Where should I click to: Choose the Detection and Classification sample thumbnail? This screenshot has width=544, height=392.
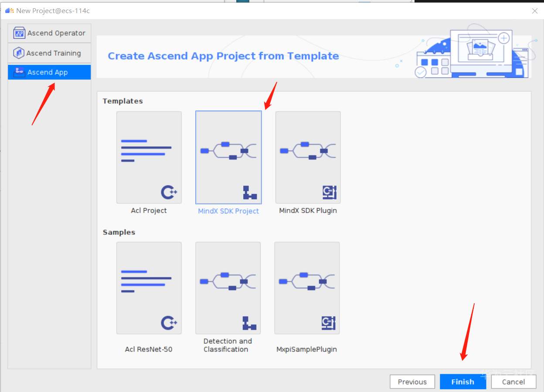point(228,288)
